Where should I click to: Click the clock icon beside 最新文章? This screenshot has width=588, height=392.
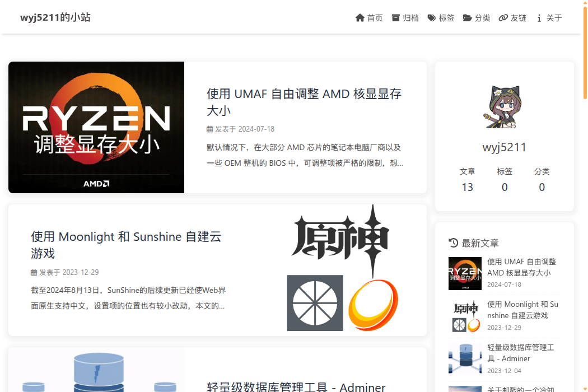click(454, 243)
